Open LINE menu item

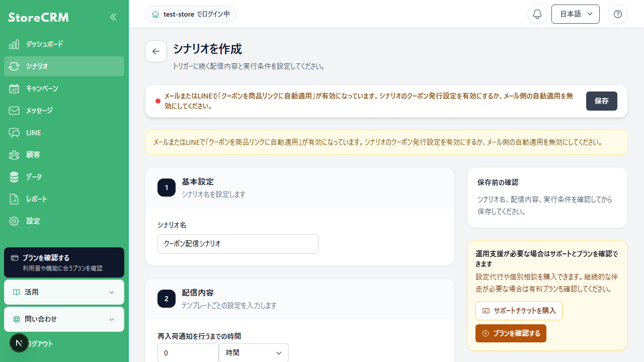click(64, 133)
